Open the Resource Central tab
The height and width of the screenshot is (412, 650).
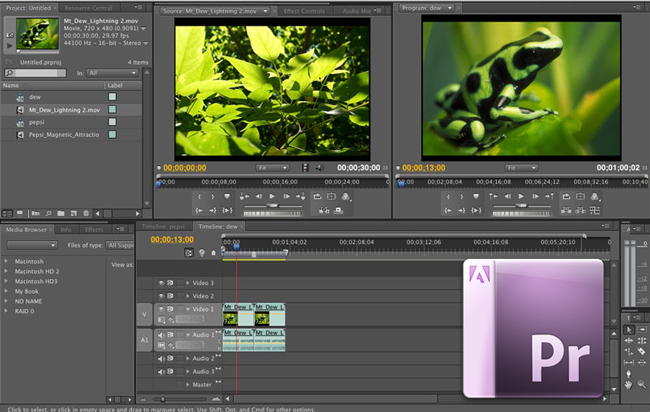pos(88,8)
